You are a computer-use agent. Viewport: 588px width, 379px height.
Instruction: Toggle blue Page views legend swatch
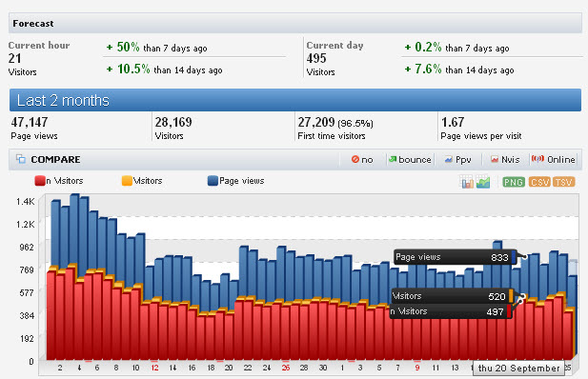(213, 181)
